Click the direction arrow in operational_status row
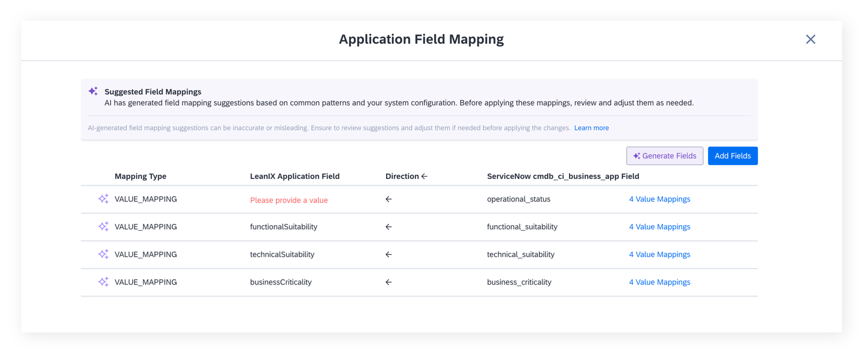 click(x=388, y=199)
